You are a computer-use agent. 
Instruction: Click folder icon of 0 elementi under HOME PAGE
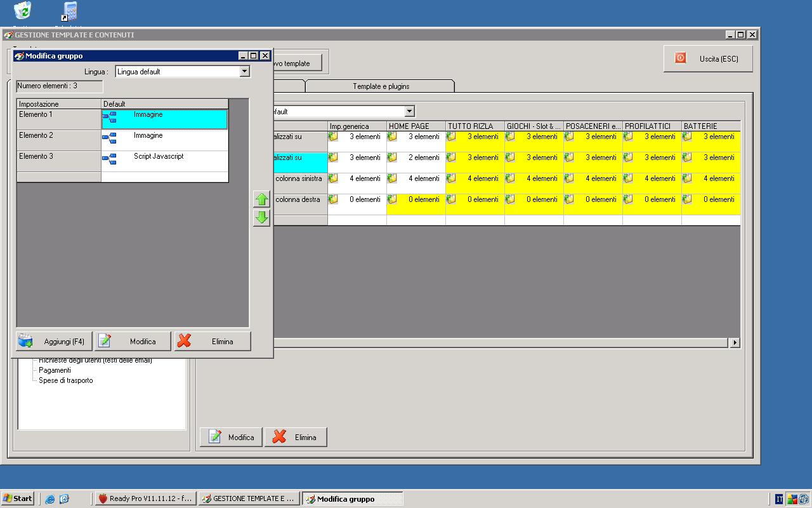point(392,199)
